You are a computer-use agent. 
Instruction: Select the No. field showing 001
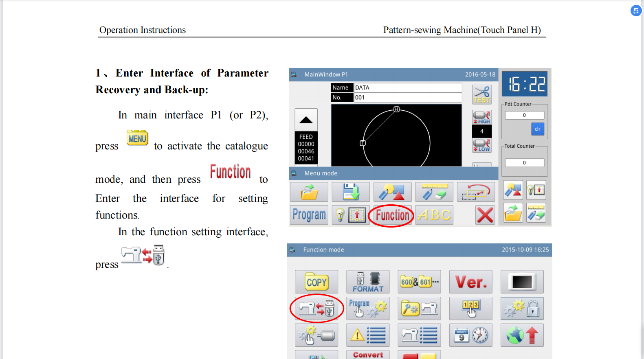click(408, 98)
